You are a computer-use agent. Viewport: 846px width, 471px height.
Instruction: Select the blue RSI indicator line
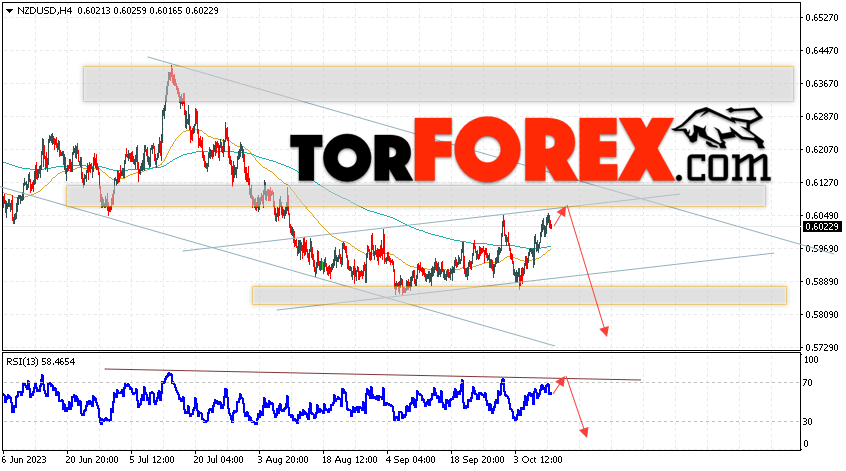pos(277,400)
